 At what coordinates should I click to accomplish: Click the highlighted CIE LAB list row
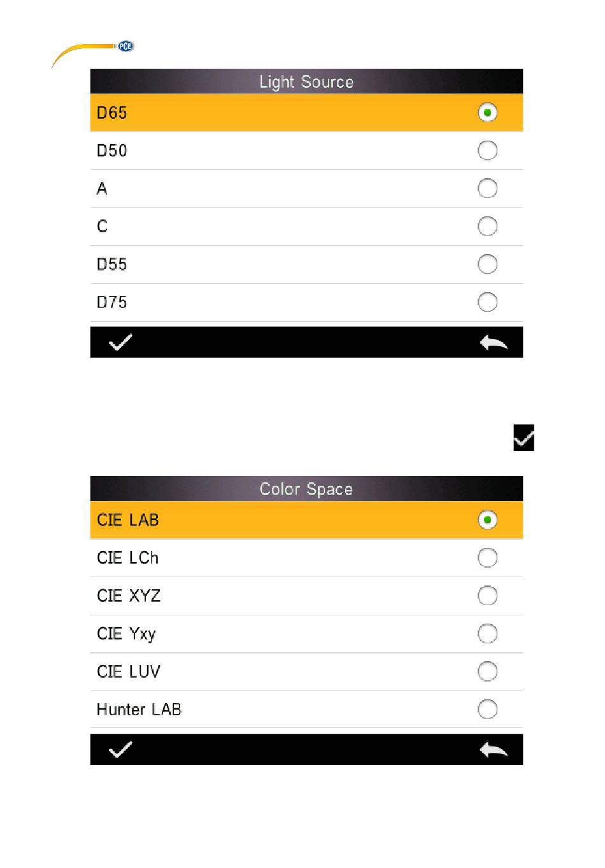coord(306,520)
